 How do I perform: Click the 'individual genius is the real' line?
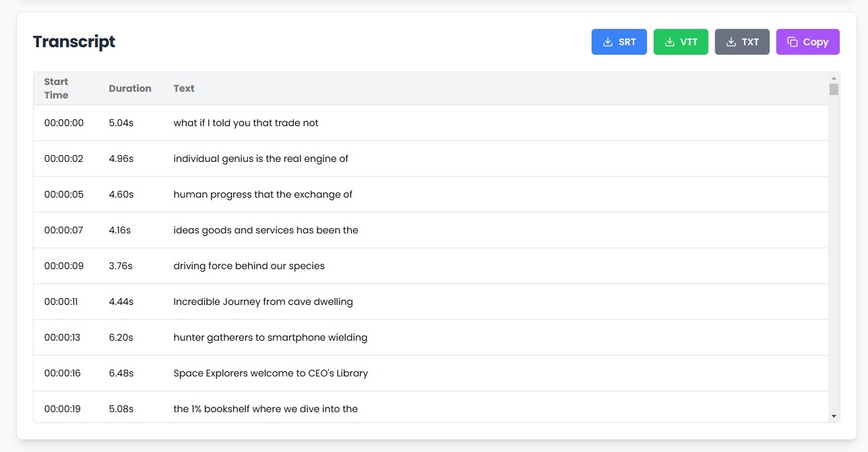pyautogui.click(x=261, y=159)
